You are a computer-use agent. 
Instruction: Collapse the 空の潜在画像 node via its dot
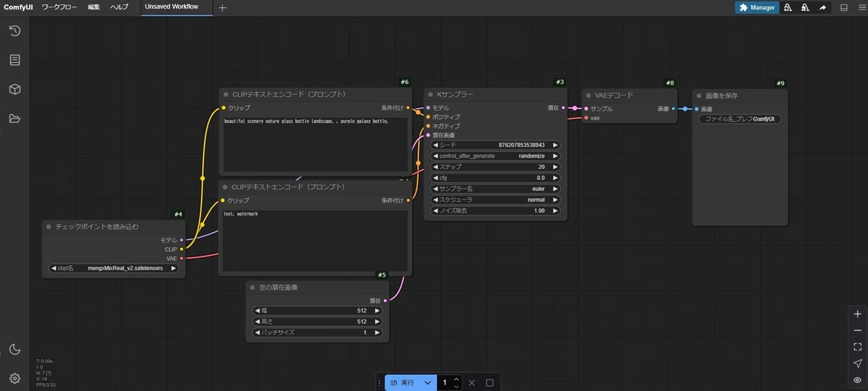pos(252,287)
